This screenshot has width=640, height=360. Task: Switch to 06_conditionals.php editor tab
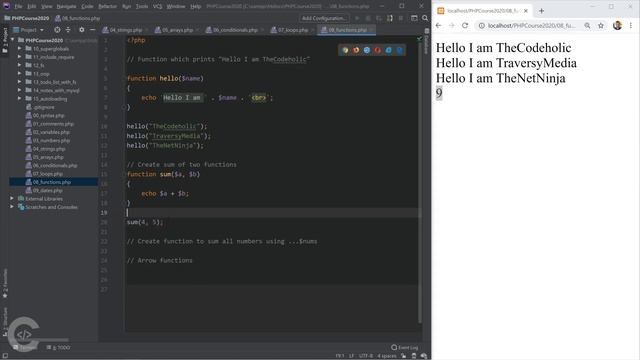point(236,30)
